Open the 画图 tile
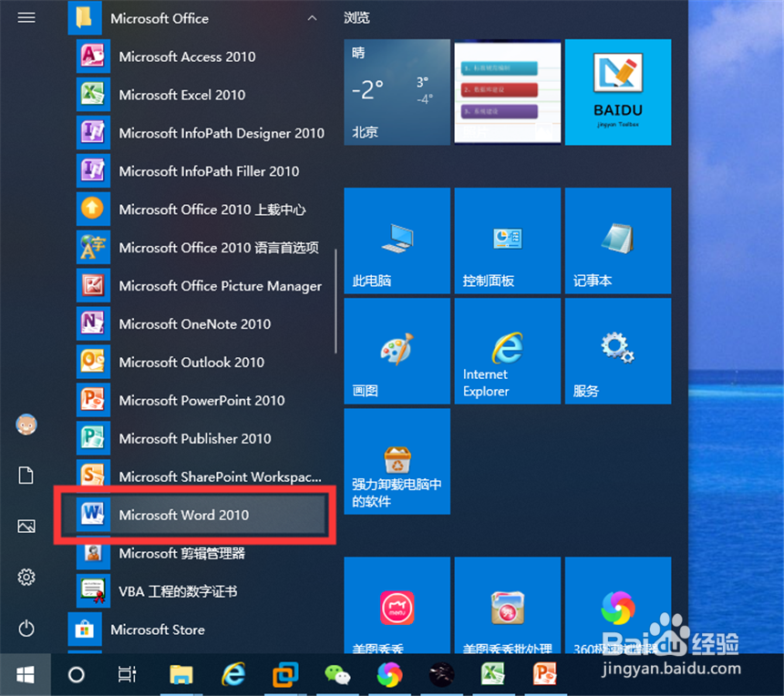The height and width of the screenshot is (696, 784). (x=397, y=352)
